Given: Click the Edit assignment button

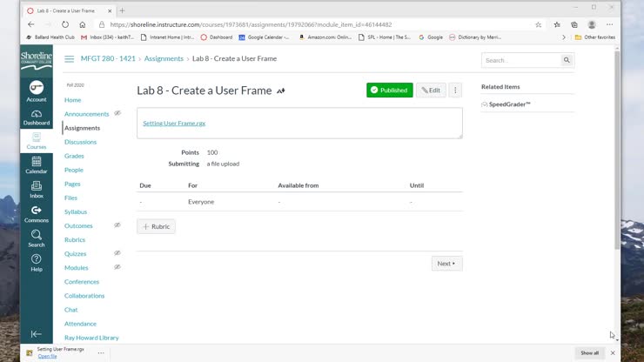Looking at the screenshot, I should coord(431,90).
